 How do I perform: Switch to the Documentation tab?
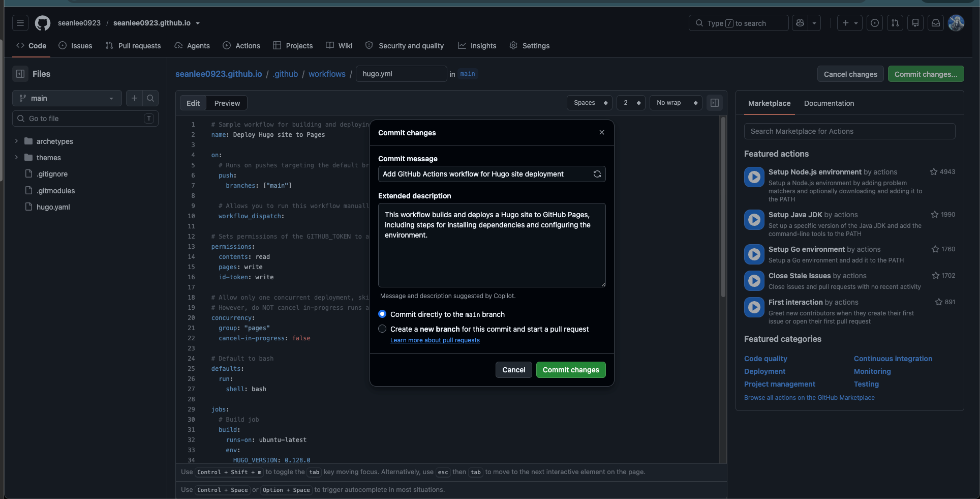pyautogui.click(x=829, y=103)
